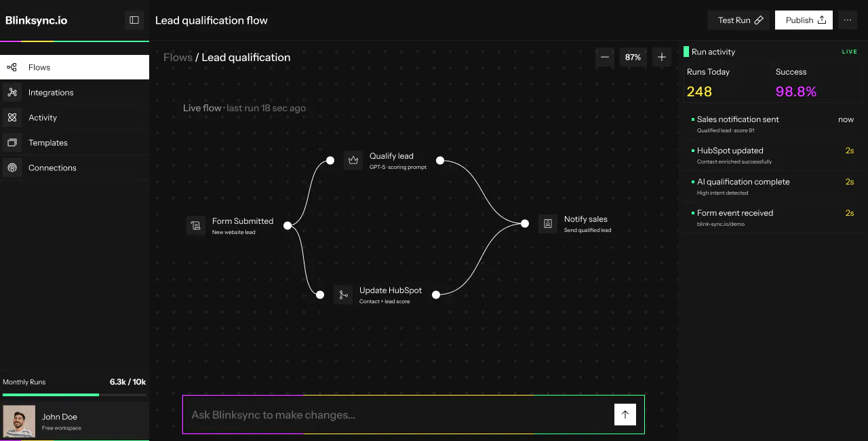Click the Update HubSpot output connector dot
The height and width of the screenshot is (441, 868).
point(436,294)
